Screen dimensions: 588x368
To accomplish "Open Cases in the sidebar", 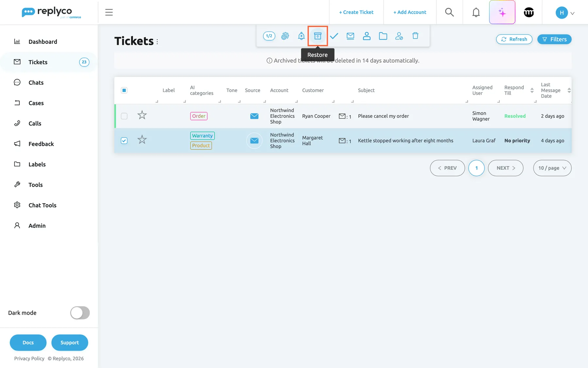I will (36, 103).
